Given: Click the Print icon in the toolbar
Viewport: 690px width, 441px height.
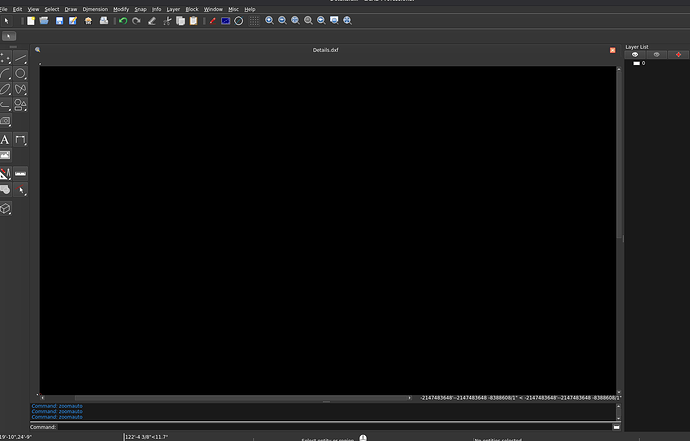Looking at the screenshot, I should [x=104, y=21].
